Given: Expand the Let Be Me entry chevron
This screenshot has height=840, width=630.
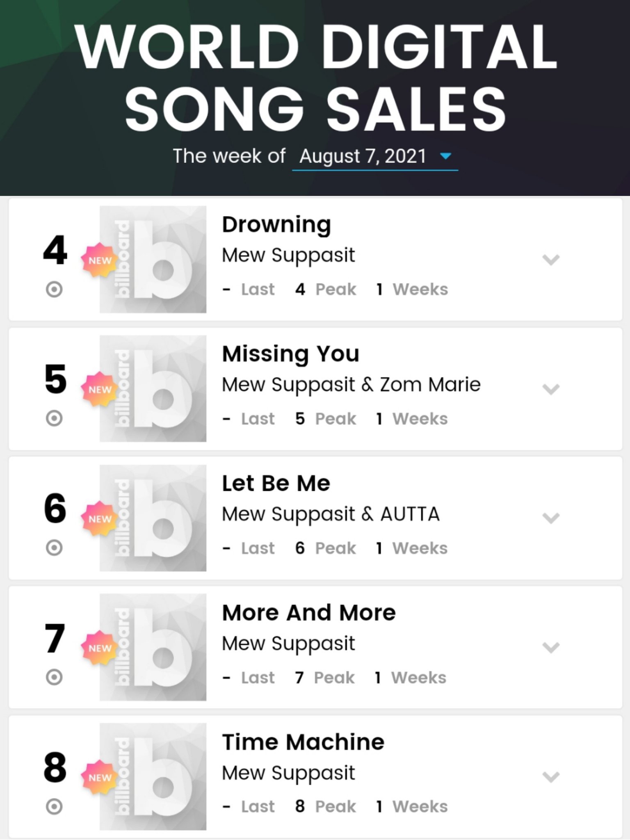Looking at the screenshot, I should pyautogui.click(x=550, y=518).
